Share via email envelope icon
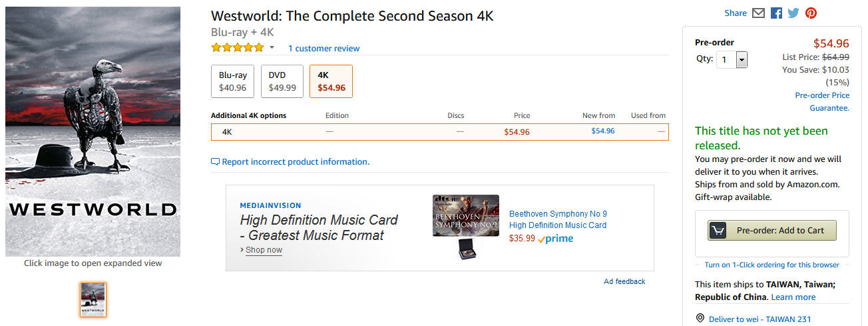 pyautogui.click(x=758, y=13)
